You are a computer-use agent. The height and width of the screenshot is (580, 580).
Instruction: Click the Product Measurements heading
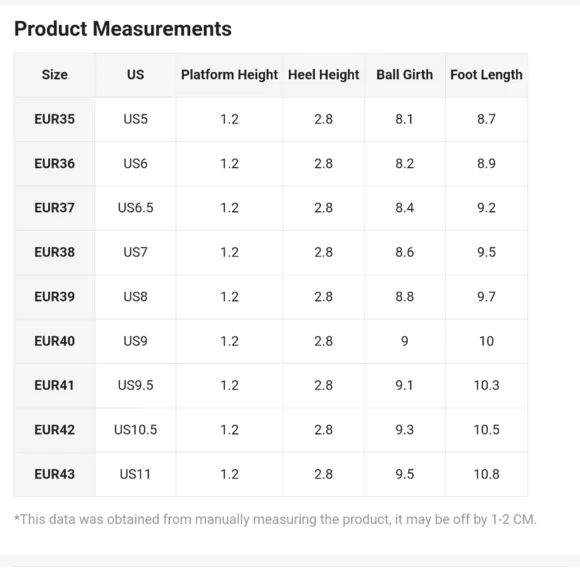[x=123, y=29]
